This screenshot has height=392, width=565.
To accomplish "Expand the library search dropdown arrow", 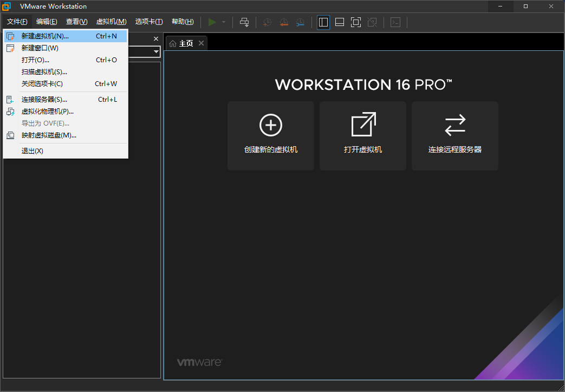I will [x=156, y=52].
